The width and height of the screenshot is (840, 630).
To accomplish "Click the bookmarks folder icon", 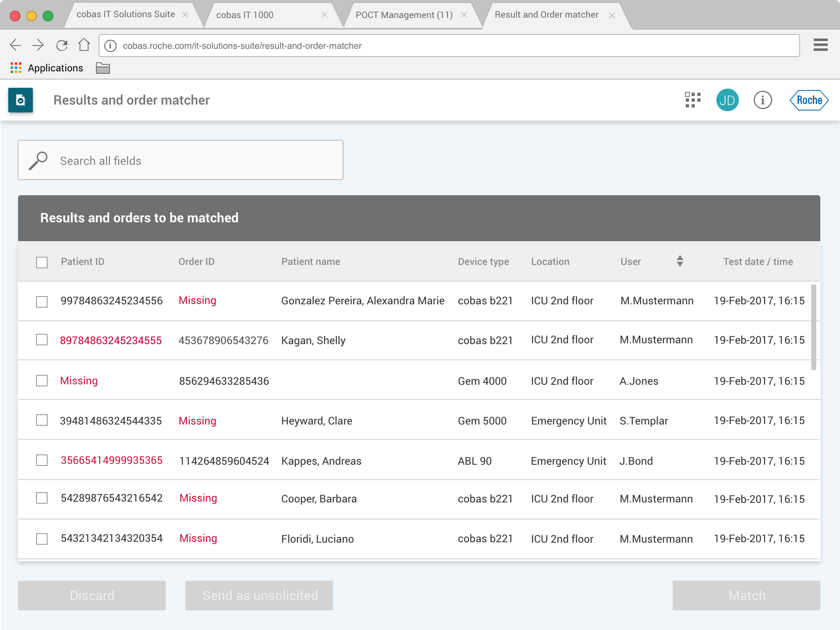I will coord(103,68).
